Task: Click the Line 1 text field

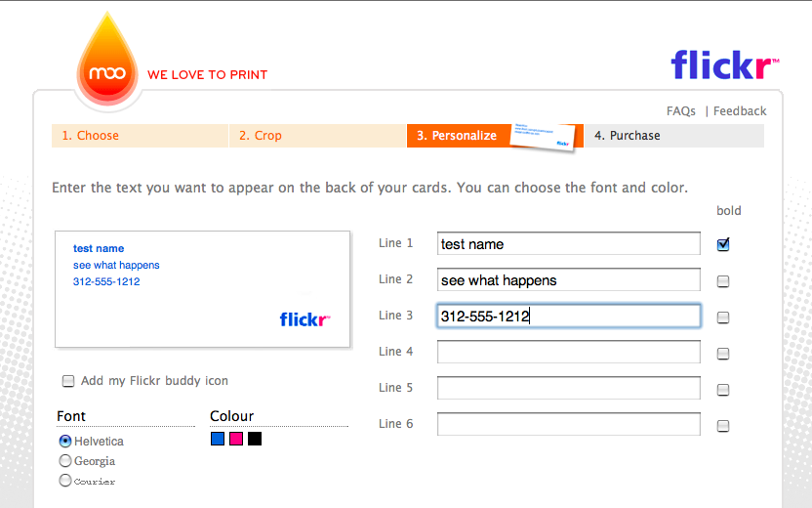Action: point(569,243)
